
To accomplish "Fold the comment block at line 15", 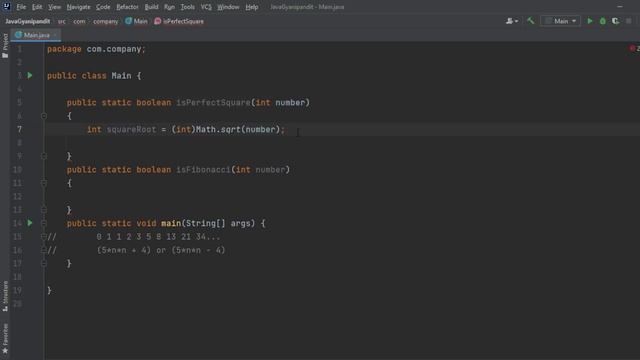I will click(44, 237).
